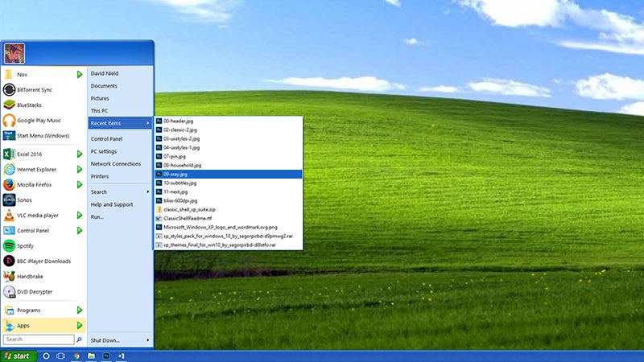Expand the Excel 2016 jump list arrow
This screenshot has width=644, height=362.
tap(80, 154)
